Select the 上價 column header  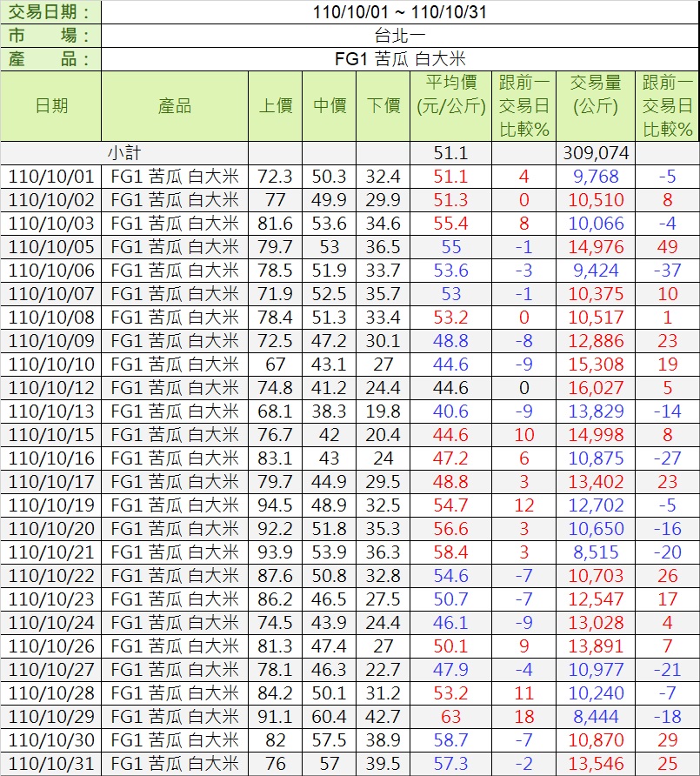(x=276, y=106)
